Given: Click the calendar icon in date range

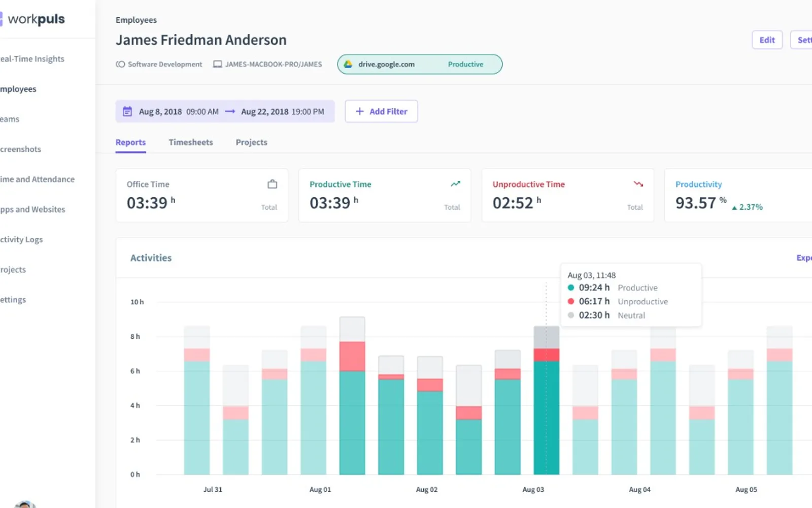Looking at the screenshot, I should pyautogui.click(x=127, y=111).
